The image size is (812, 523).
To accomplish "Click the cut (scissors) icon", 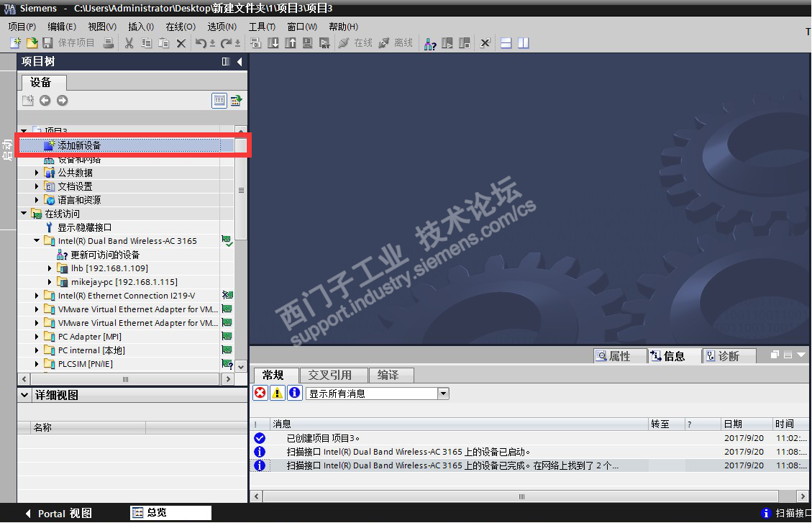I will (x=129, y=43).
